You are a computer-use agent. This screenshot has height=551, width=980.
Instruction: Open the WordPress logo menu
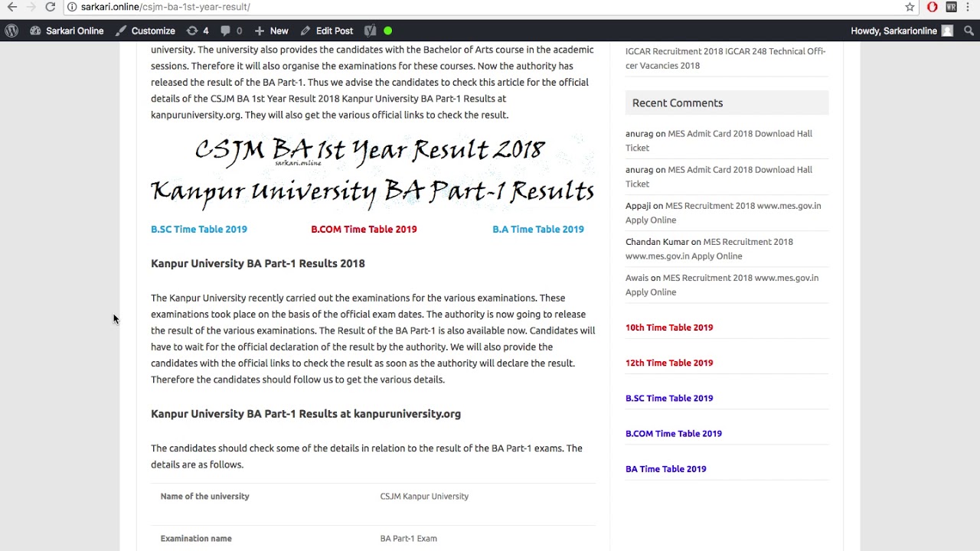tap(11, 31)
